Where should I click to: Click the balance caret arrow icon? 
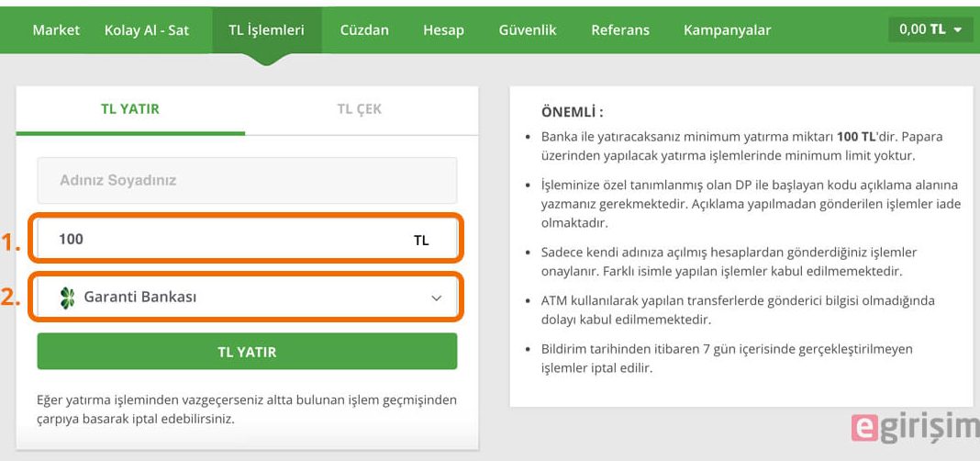pos(958,30)
